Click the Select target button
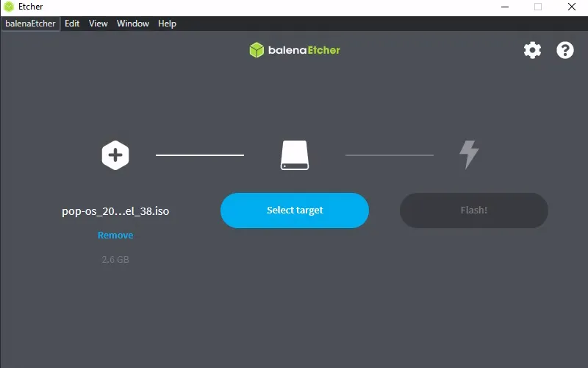588x368 pixels. coord(295,210)
